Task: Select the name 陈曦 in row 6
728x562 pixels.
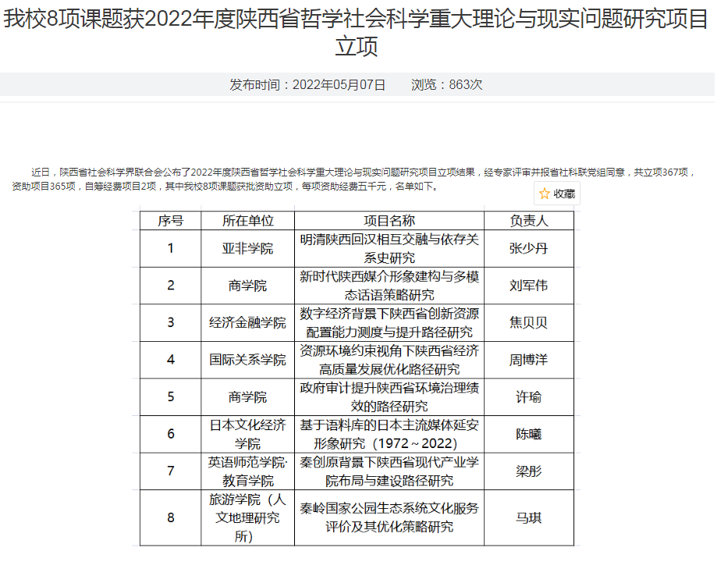Action: 528,434
